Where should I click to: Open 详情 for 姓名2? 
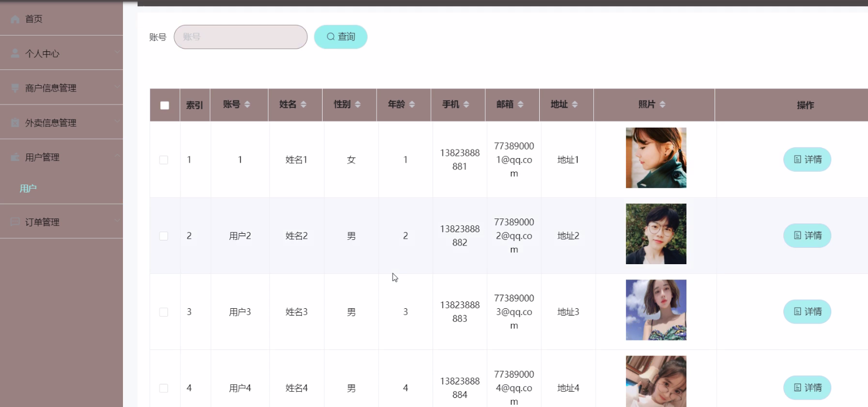[x=807, y=235]
